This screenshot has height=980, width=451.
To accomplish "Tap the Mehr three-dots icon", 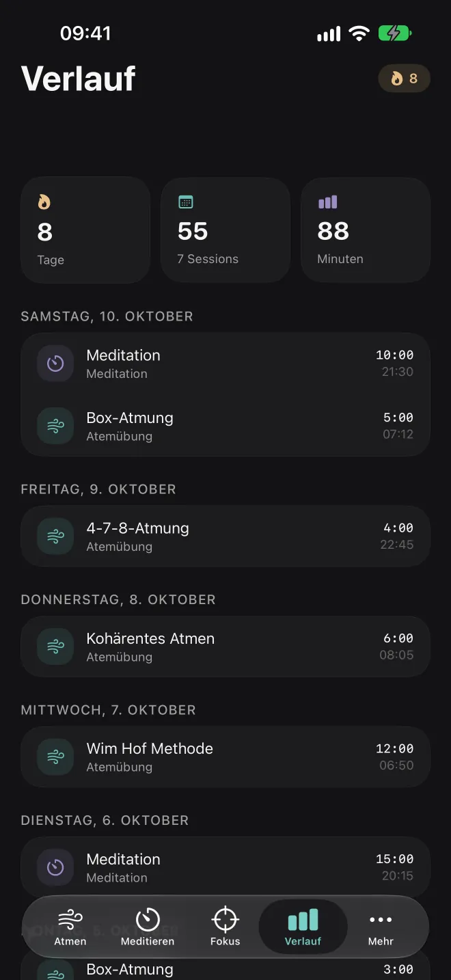I will [x=381, y=920].
